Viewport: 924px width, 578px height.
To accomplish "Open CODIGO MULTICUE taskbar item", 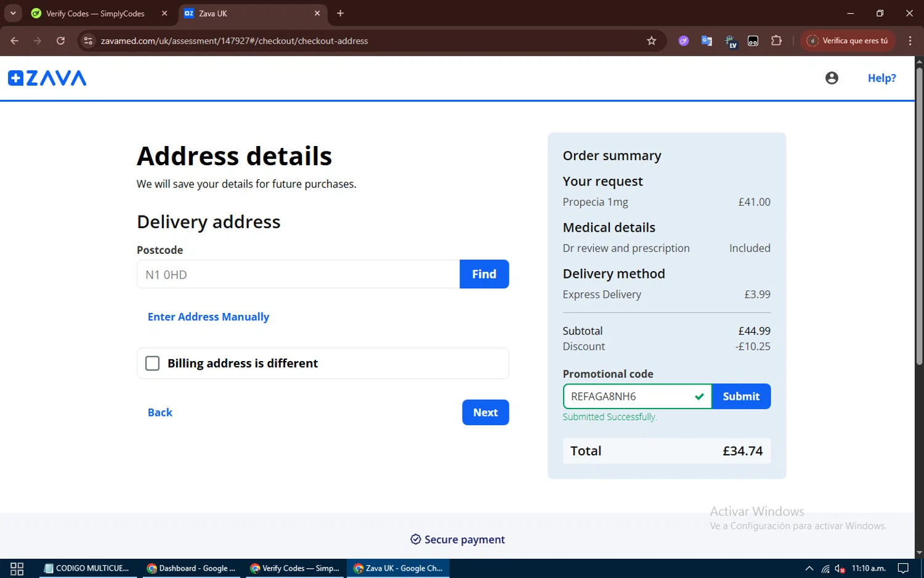I will pos(86,568).
